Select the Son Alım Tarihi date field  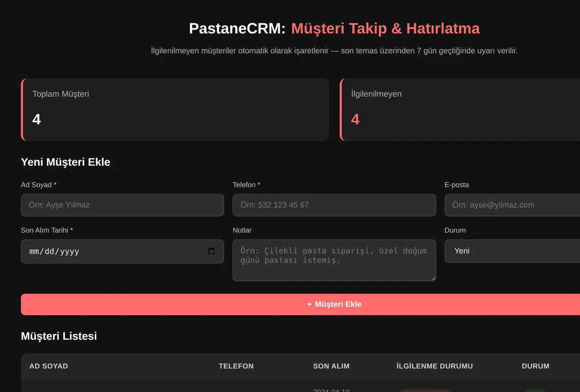(x=122, y=251)
